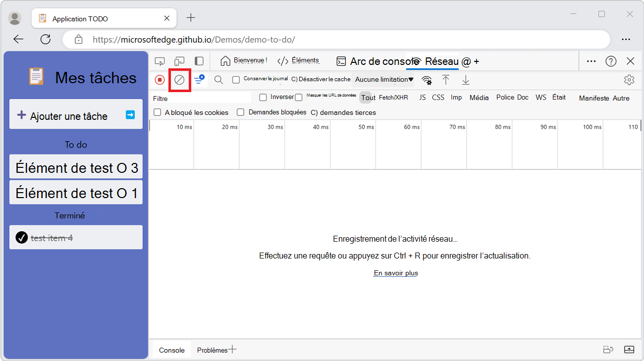Image resolution: width=644 pixels, height=361 pixels.
Task: Open network conditions wifi icon
Action: pos(427,80)
